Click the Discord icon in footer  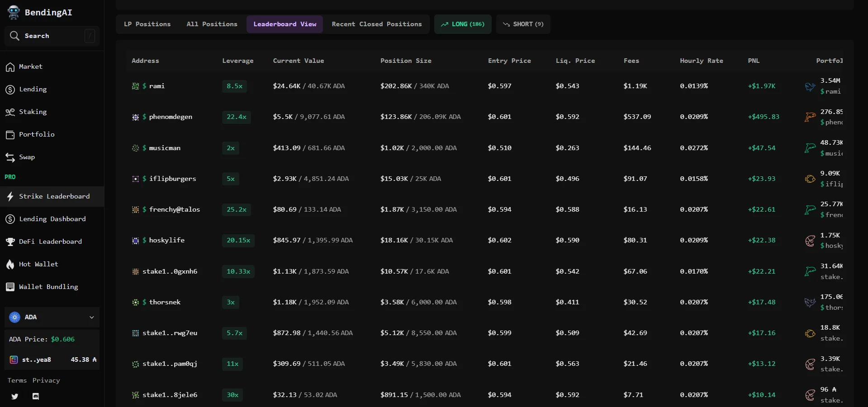[x=36, y=397]
